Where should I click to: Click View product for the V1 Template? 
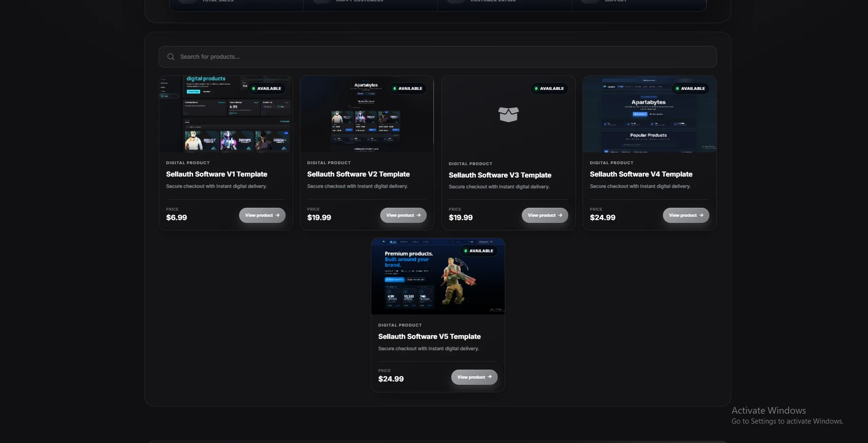[x=262, y=215]
